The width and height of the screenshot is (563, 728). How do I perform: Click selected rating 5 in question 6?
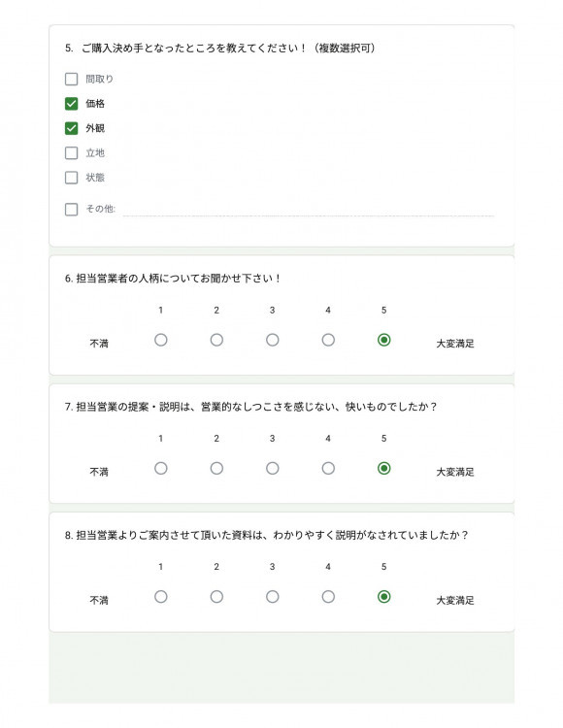[383, 340]
